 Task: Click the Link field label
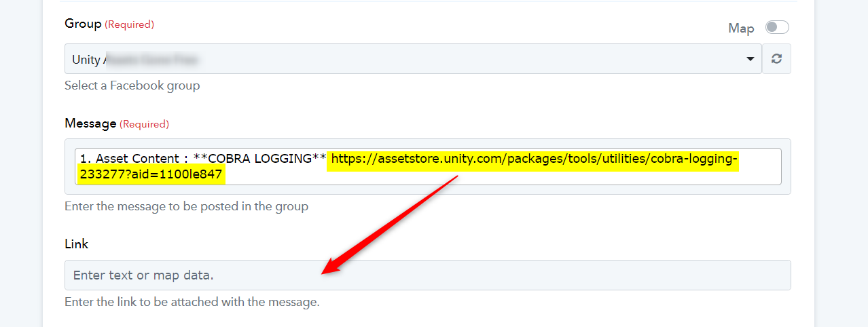[76, 244]
